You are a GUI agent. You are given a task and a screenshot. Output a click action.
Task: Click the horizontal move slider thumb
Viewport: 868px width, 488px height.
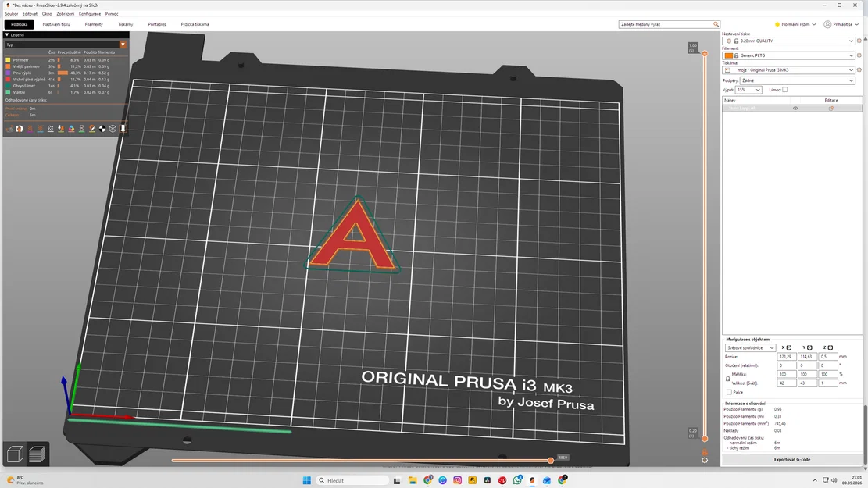click(x=551, y=461)
